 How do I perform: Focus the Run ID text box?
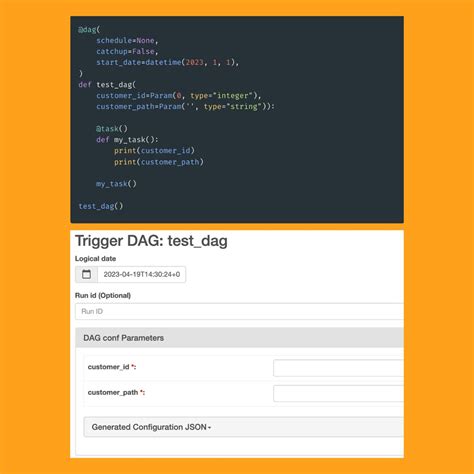[x=239, y=311]
